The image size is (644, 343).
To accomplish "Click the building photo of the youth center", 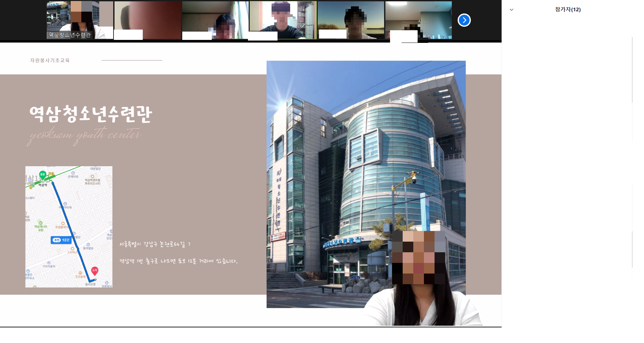I will tap(366, 184).
